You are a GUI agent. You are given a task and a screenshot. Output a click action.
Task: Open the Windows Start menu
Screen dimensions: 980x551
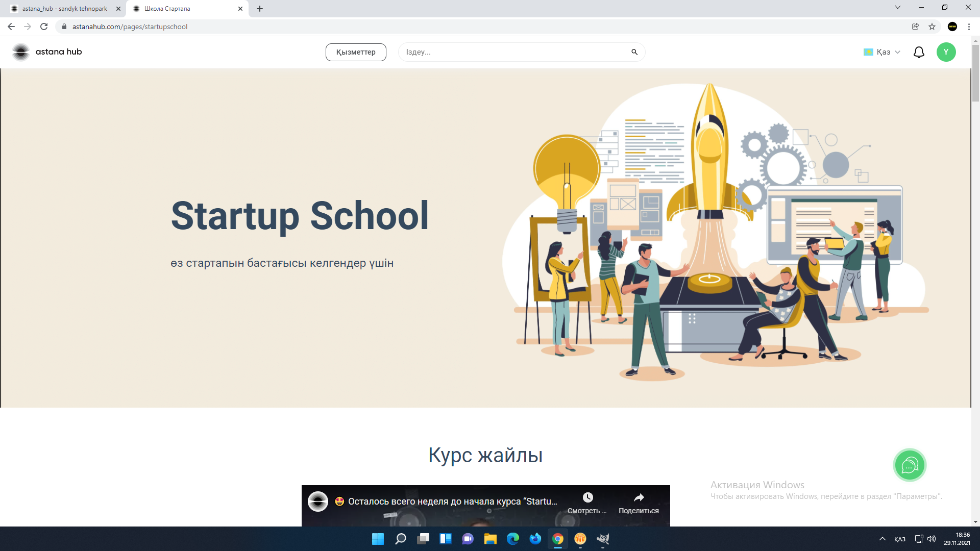tap(378, 539)
